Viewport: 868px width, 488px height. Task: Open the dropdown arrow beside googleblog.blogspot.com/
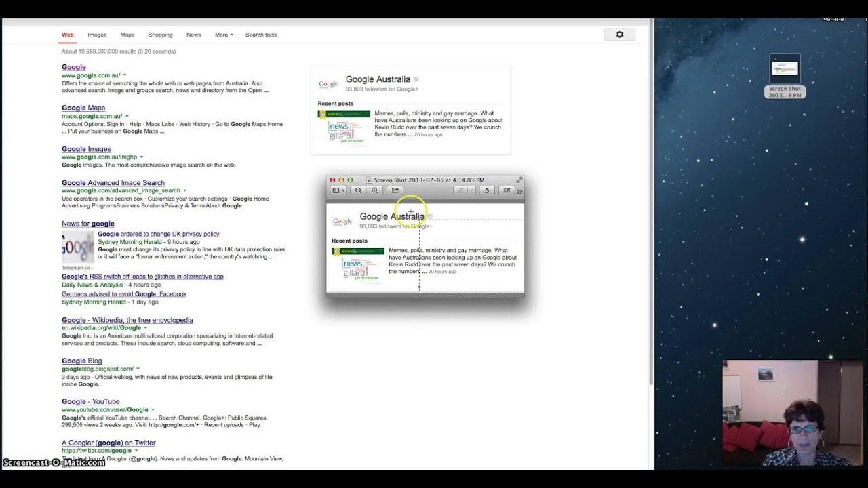(138, 369)
